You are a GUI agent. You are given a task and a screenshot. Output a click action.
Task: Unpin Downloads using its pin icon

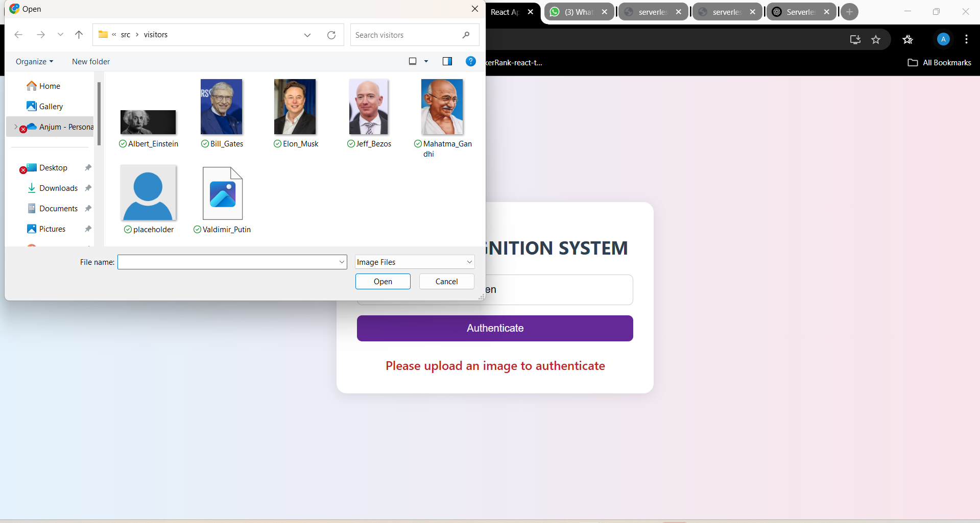pyautogui.click(x=88, y=188)
